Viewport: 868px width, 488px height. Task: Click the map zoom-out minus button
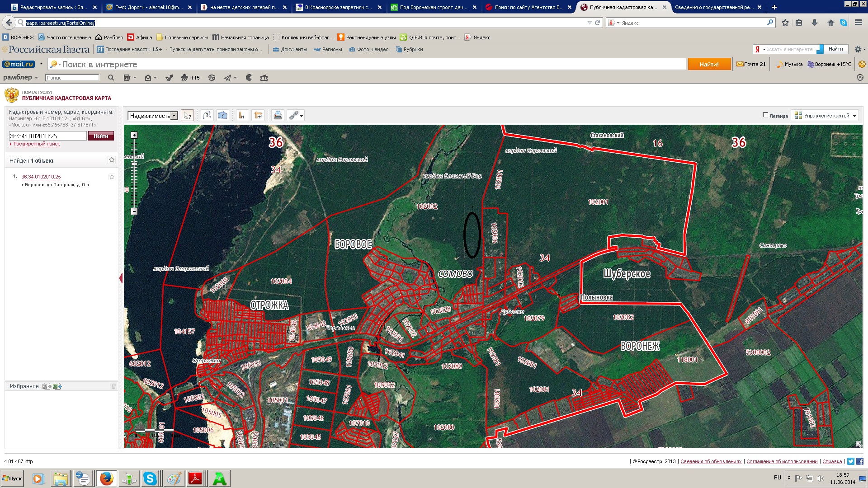(134, 211)
